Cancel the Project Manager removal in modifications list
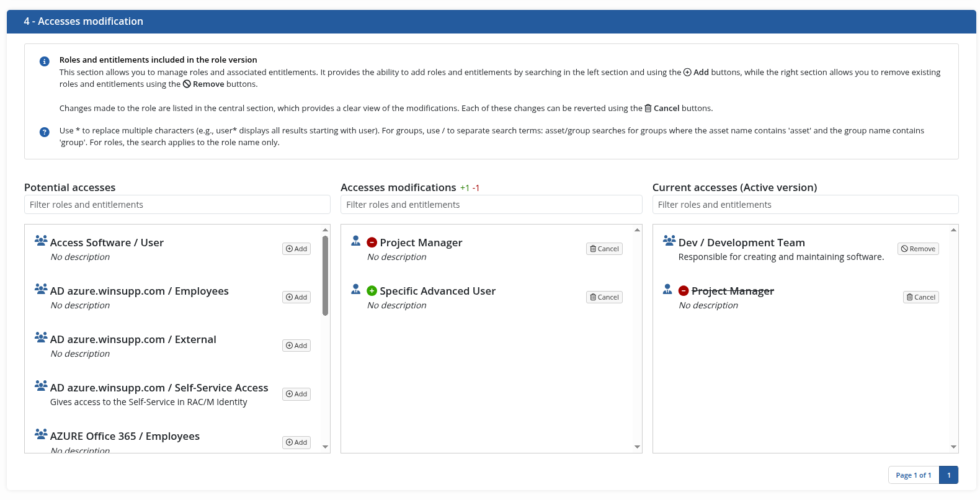The width and height of the screenshot is (980, 500). pyautogui.click(x=604, y=249)
